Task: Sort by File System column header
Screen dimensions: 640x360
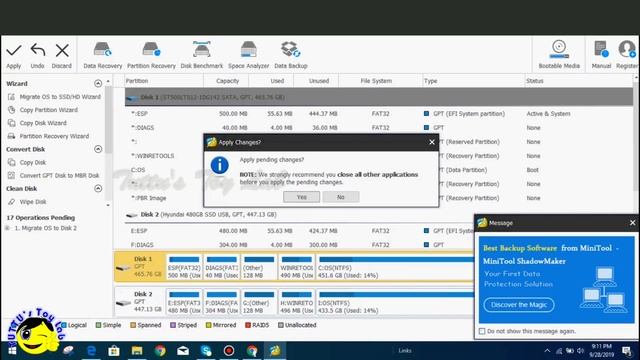Action: pos(380,81)
